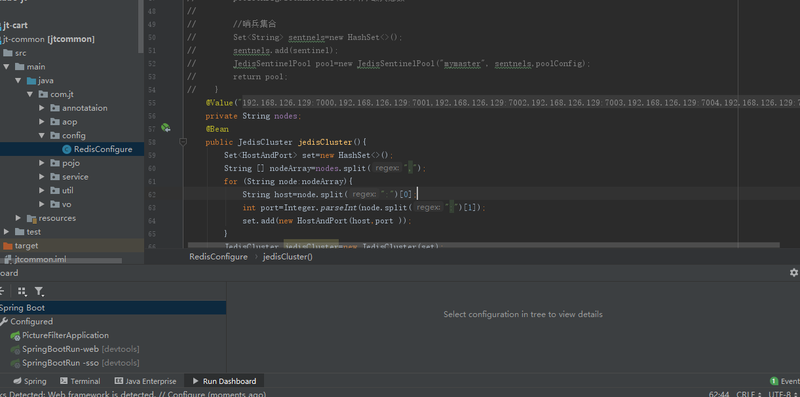The height and width of the screenshot is (397, 800).
Task: Click the parseInt method call
Action: tap(339, 208)
